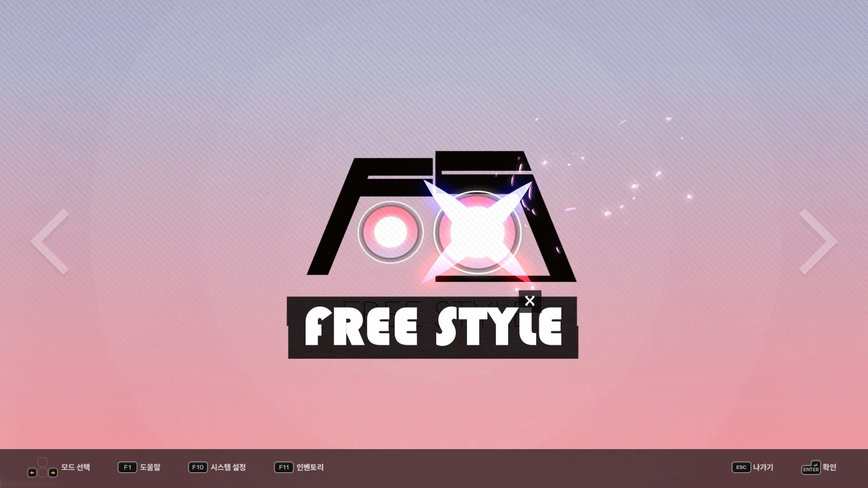Click the 모드 선택 label
Screen dimensions: 868x488
click(75, 467)
